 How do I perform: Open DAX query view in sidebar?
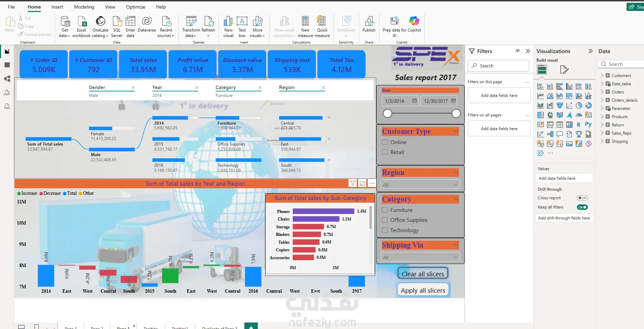click(7, 92)
